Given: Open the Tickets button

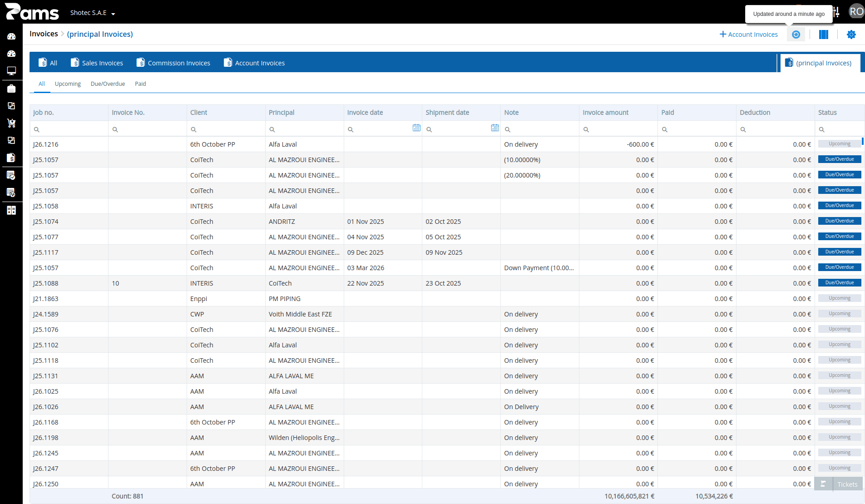Looking at the screenshot, I should coord(839,484).
